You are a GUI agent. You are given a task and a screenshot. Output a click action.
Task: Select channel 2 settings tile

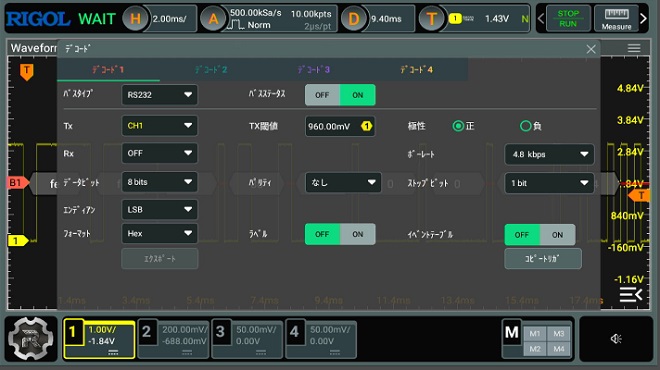pyautogui.click(x=173, y=339)
